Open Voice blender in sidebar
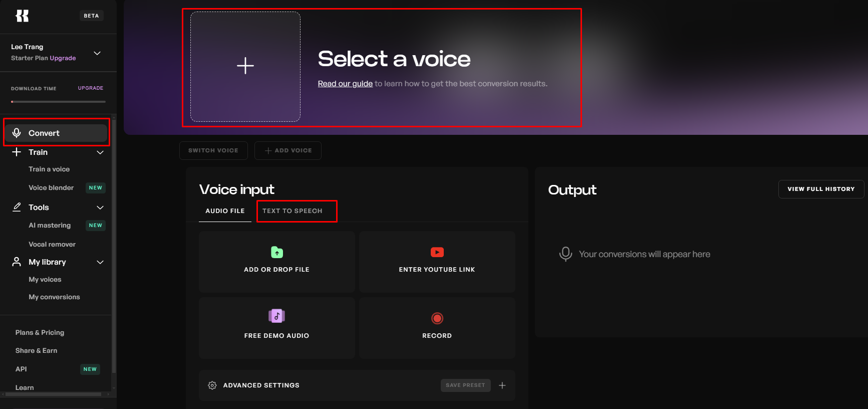Image resolution: width=868 pixels, height=409 pixels. click(51, 188)
